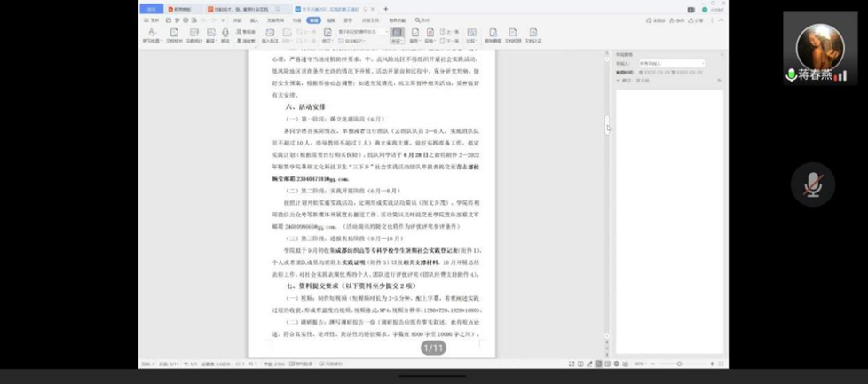This screenshot has width=868, height=384.
Task: Switch to the Insert ribbon tab
Action: click(x=254, y=20)
